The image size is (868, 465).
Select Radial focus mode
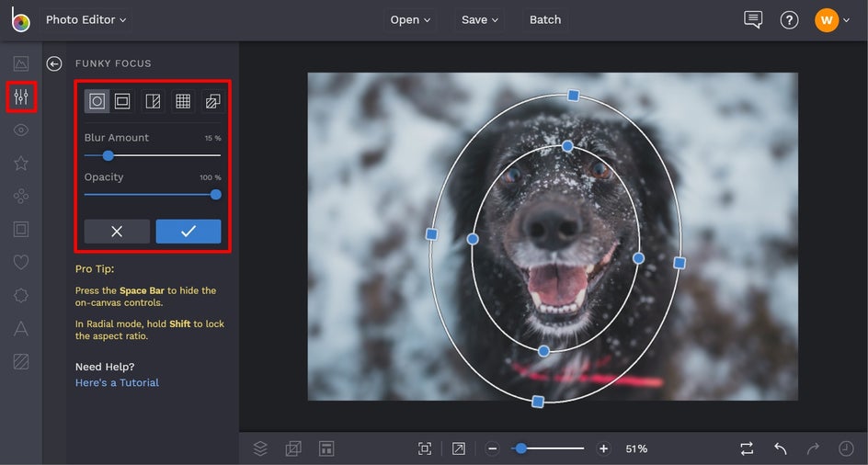pos(97,101)
